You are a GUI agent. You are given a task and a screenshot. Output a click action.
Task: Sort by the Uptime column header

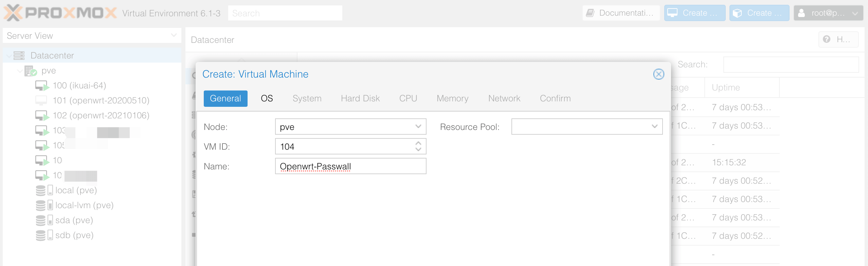coord(742,87)
